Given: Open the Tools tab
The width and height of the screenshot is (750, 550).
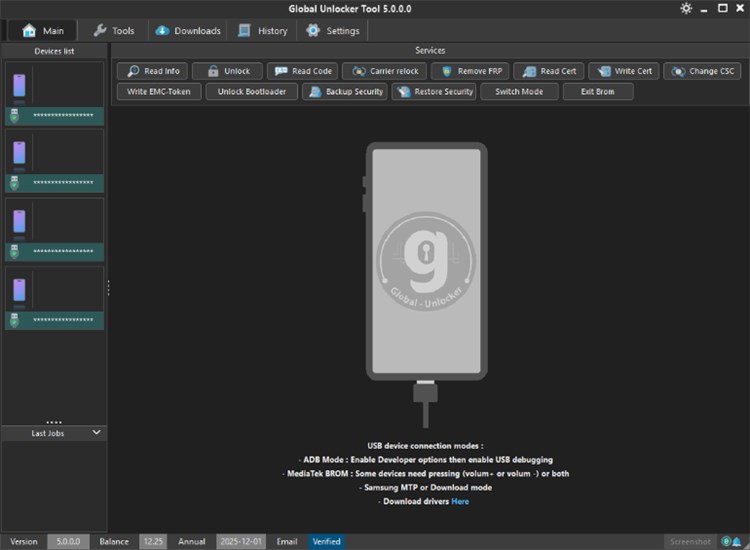Looking at the screenshot, I should click(113, 31).
